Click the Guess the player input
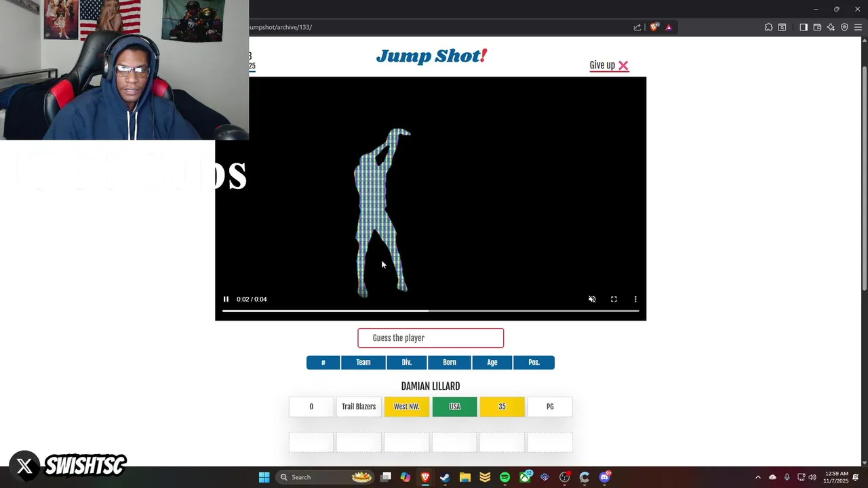 (x=431, y=338)
